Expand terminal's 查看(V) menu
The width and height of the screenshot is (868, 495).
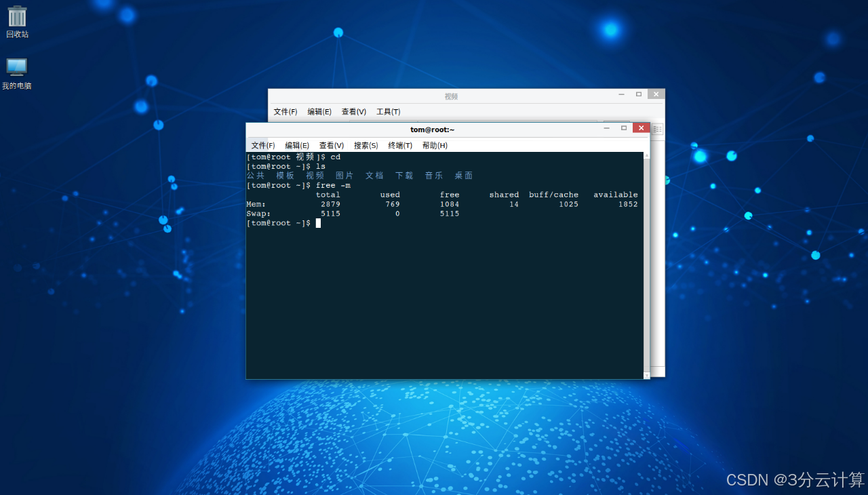point(332,146)
